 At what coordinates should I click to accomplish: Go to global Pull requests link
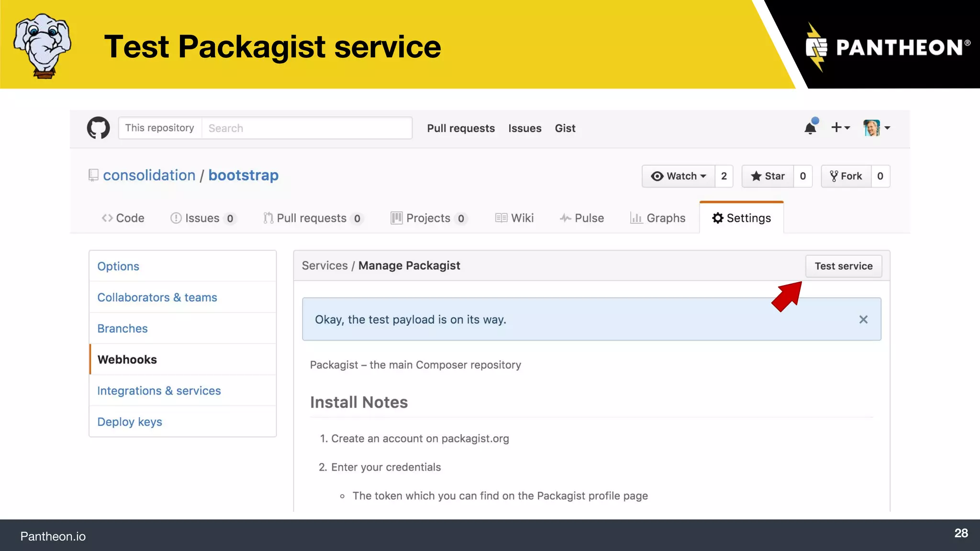[x=461, y=128]
